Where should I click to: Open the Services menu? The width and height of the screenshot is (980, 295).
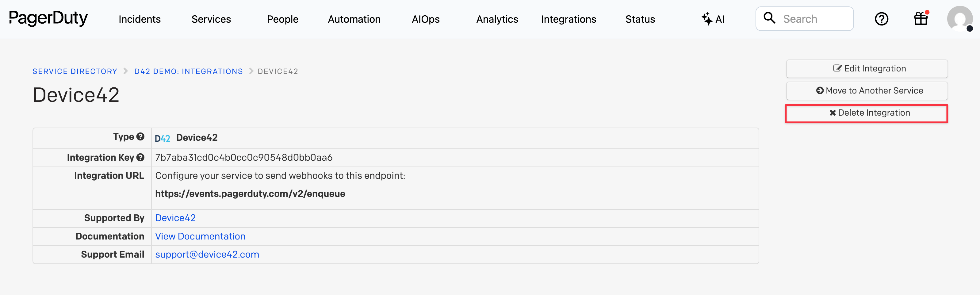coord(211,19)
